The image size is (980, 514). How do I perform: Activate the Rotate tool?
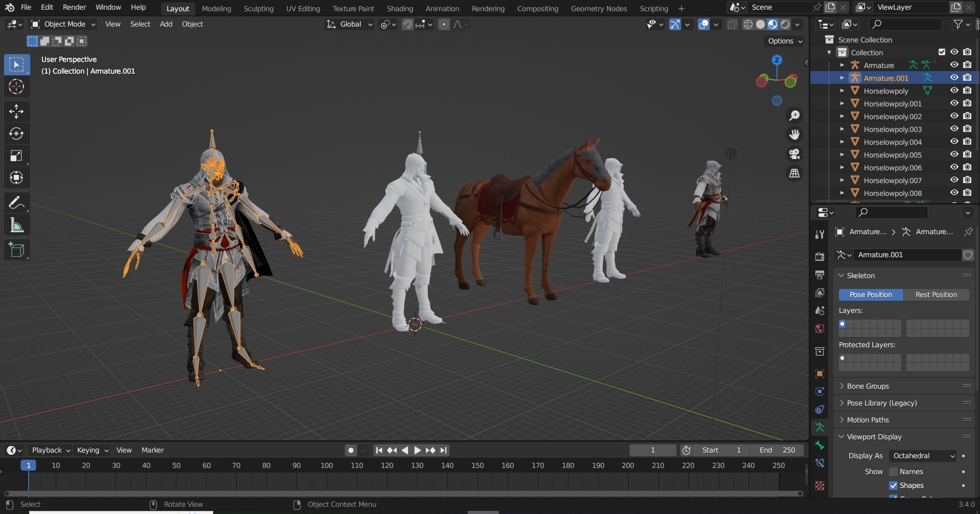[x=16, y=133]
